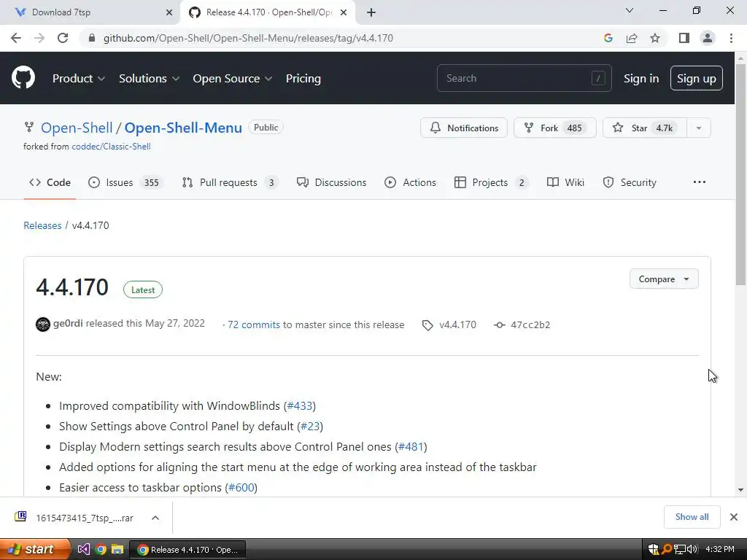Go back with the browser back arrow
747x560 pixels.
[x=16, y=38]
